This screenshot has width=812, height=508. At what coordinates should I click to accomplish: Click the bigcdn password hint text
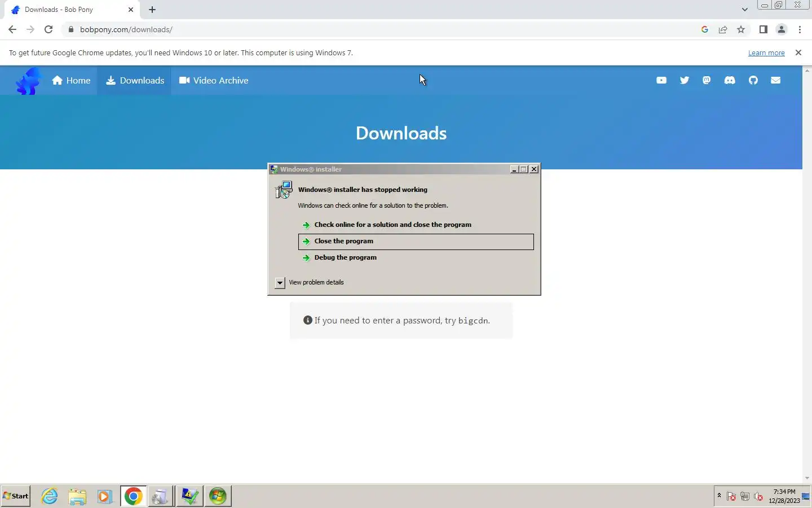(402, 321)
